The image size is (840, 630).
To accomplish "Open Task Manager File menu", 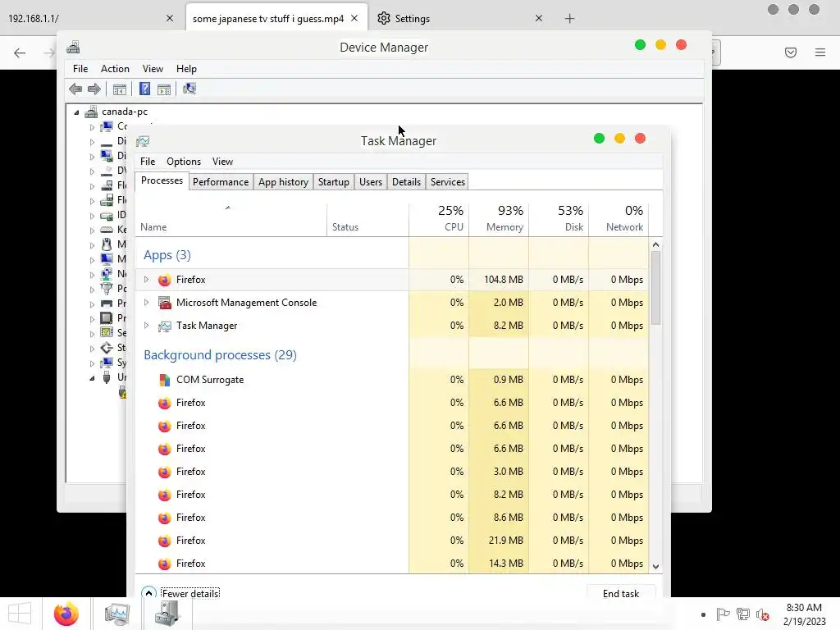I will 148,162.
